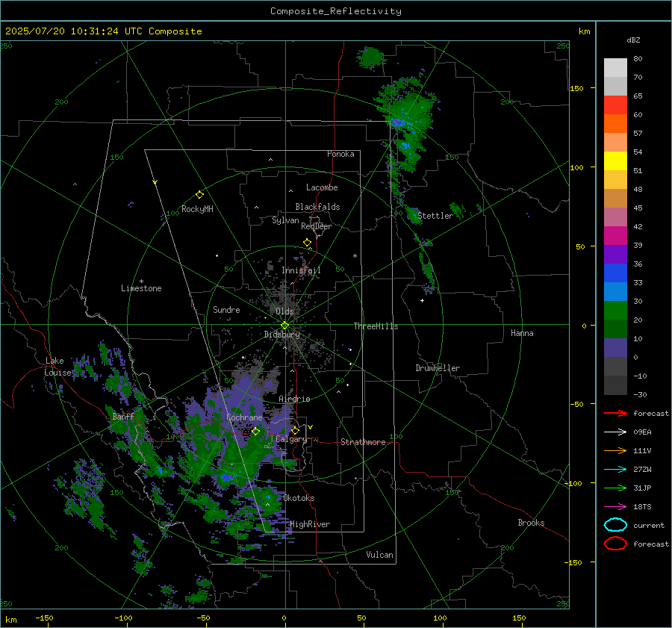Click the Lacombe city label
This screenshot has width=672, height=628.
(x=322, y=187)
